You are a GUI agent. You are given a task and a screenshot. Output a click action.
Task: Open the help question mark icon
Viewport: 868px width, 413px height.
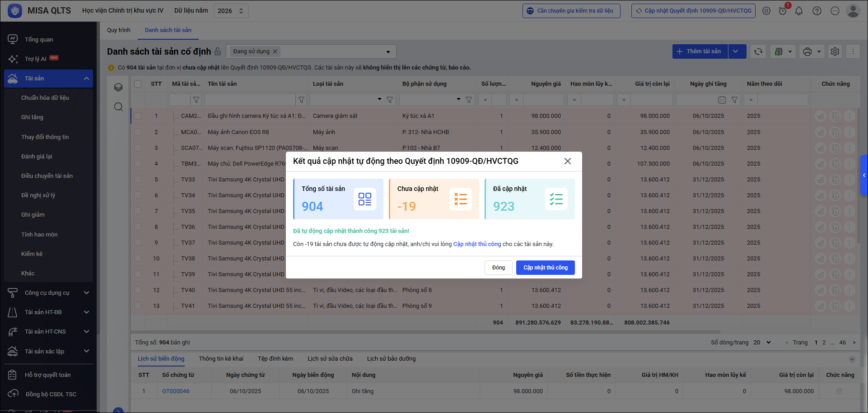point(817,11)
